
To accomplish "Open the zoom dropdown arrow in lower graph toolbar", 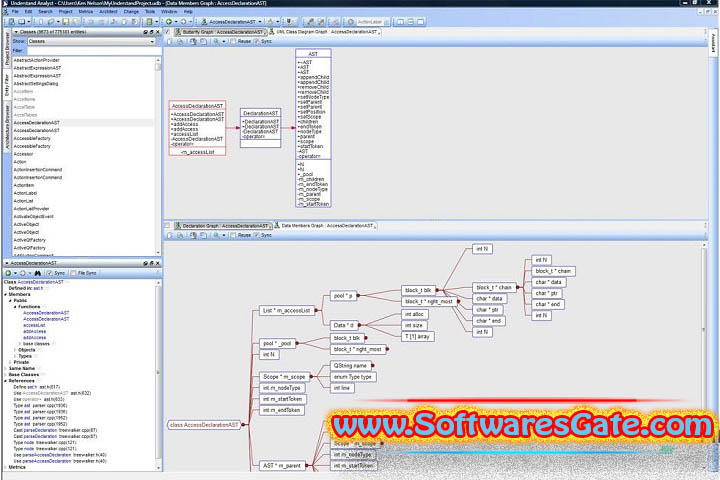I will coord(224,235).
